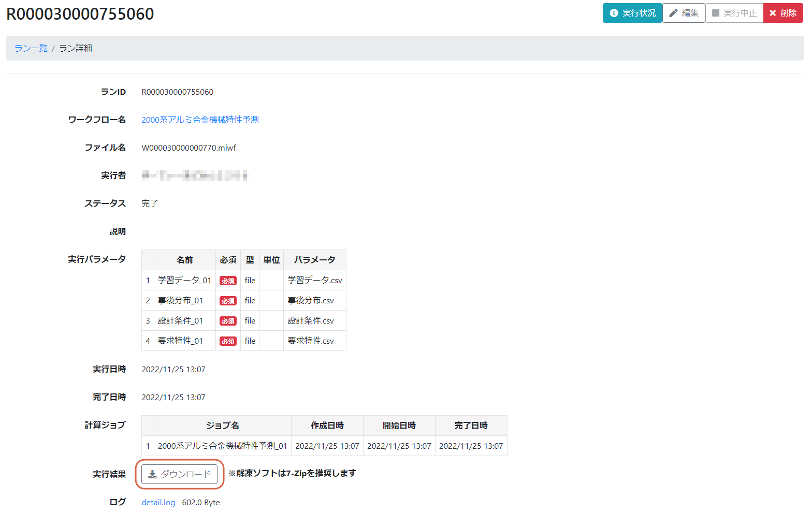Viewport: 812px width, 513px height.
Task: Click the 設計条件.csv parameter value
Action: click(311, 320)
